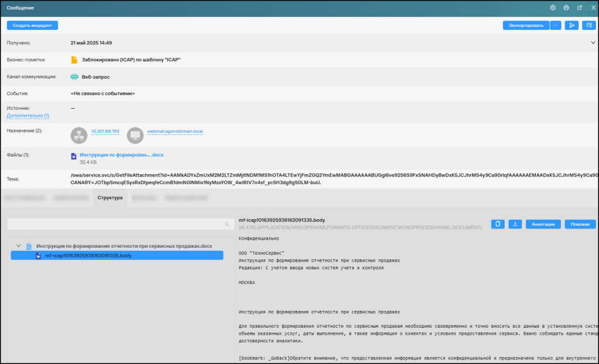Click the print icon in header
Image resolution: width=599 pixels, height=364 pixels.
coord(566,8)
